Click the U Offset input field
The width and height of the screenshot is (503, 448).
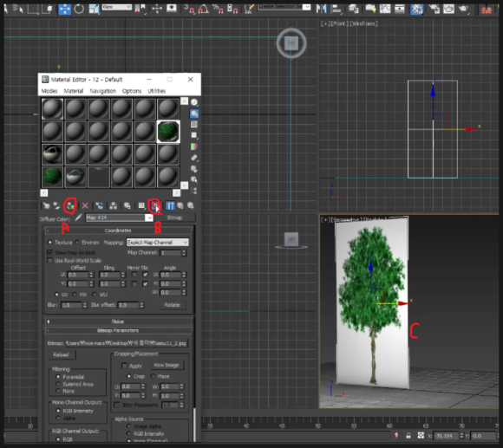pyautogui.click(x=78, y=275)
